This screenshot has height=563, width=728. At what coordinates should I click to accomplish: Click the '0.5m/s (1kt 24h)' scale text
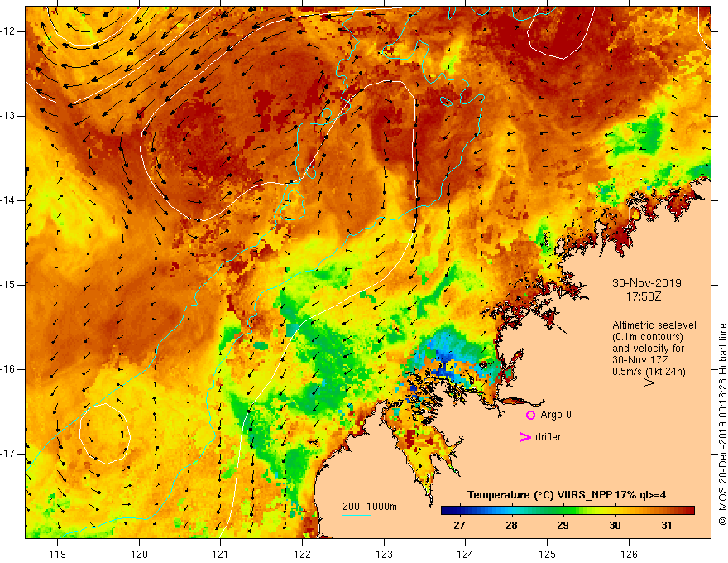click(x=649, y=372)
